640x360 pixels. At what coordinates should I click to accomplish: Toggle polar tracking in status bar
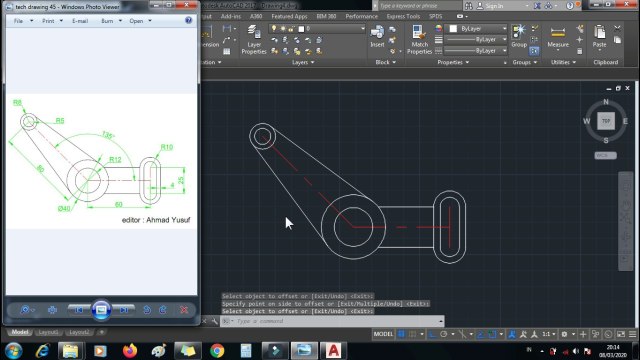[x=444, y=334]
